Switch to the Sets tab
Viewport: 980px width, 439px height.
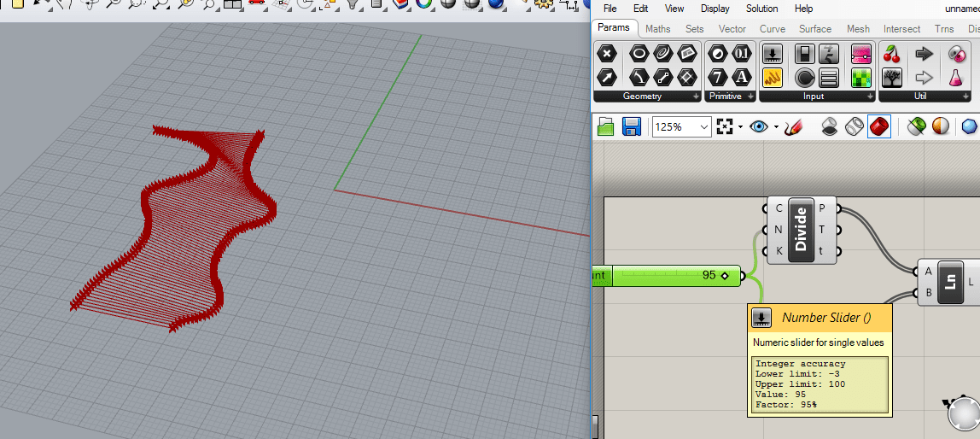(694, 29)
